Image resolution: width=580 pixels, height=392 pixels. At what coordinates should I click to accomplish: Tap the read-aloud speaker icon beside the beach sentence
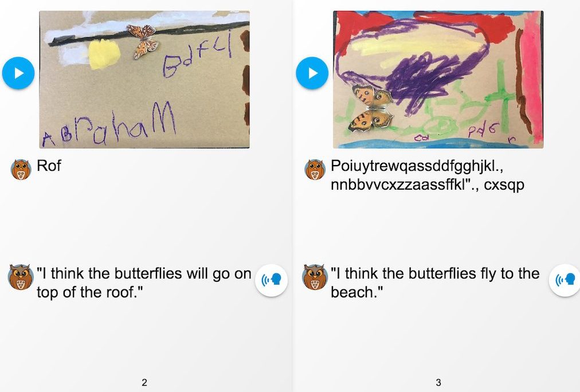click(565, 280)
